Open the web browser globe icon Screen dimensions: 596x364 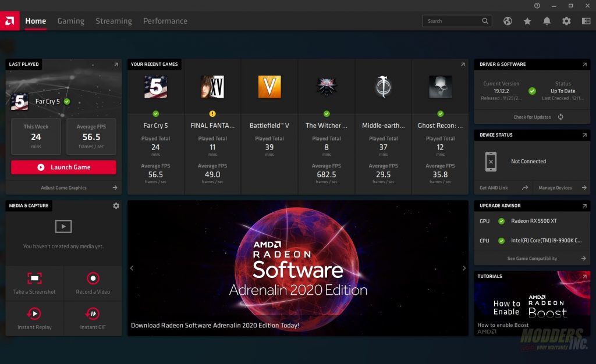pyautogui.click(x=508, y=21)
